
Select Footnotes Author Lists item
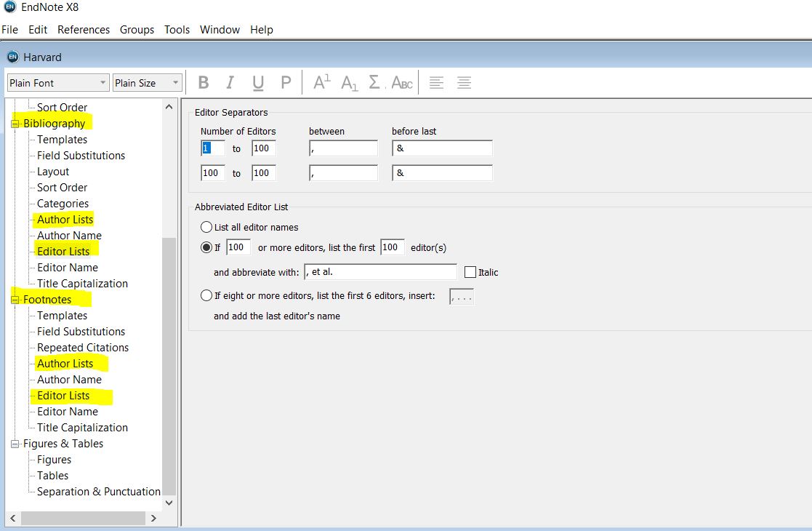pyautogui.click(x=65, y=364)
